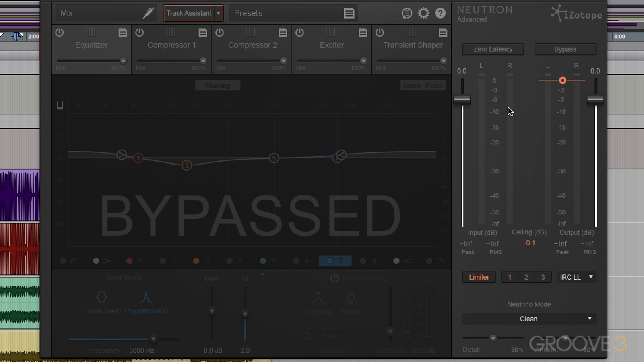Image resolution: width=644 pixels, height=362 pixels.
Task: Open the settings gear in Neutron
Action: [x=423, y=13]
